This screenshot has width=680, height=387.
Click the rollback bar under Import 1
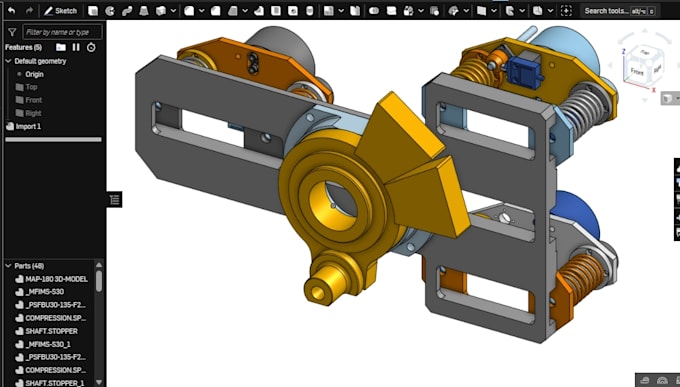(53, 139)
